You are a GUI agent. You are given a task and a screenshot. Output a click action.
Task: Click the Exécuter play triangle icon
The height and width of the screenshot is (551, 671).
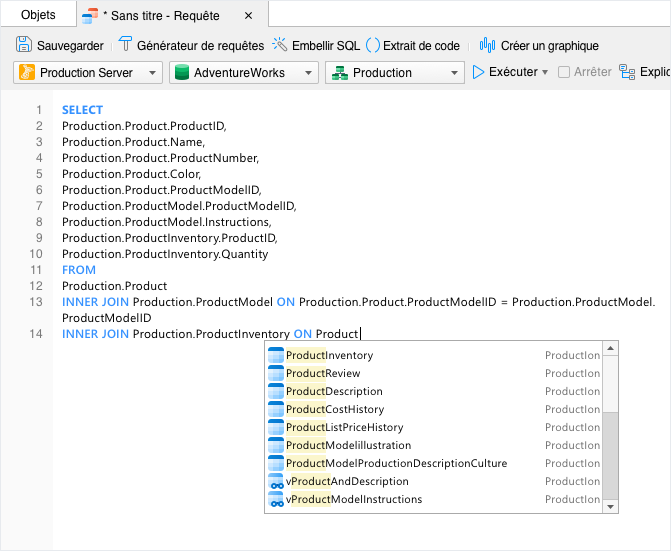478,72
